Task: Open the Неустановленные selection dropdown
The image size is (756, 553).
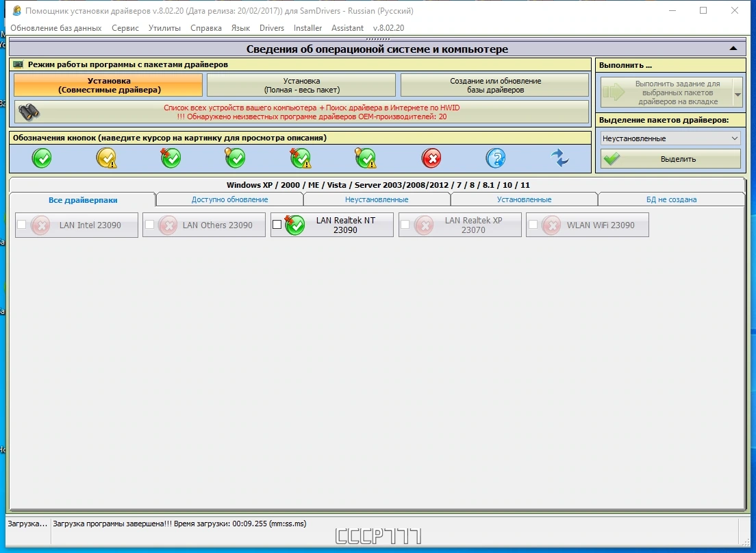Action: coord(670,138)
